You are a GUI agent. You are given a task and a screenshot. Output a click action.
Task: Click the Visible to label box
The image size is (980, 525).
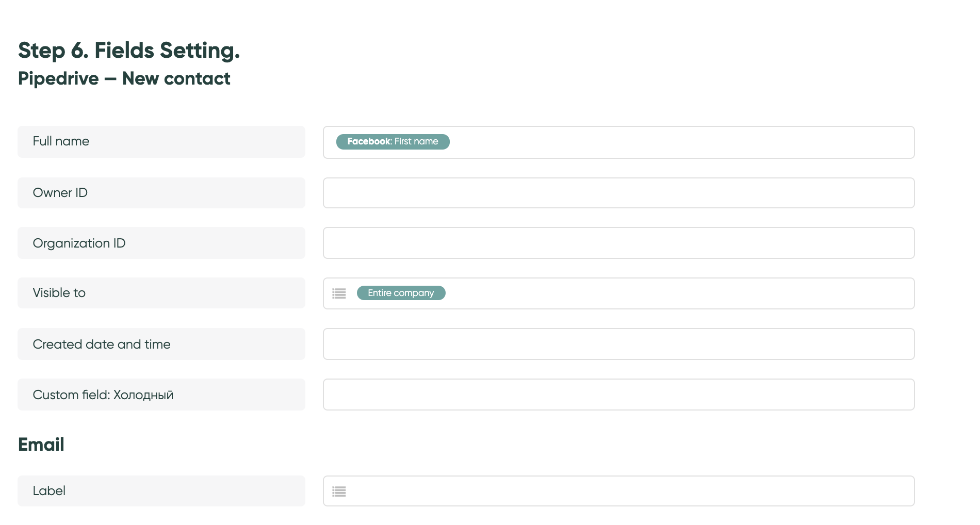pyautogui.click(x=161, y=293)
